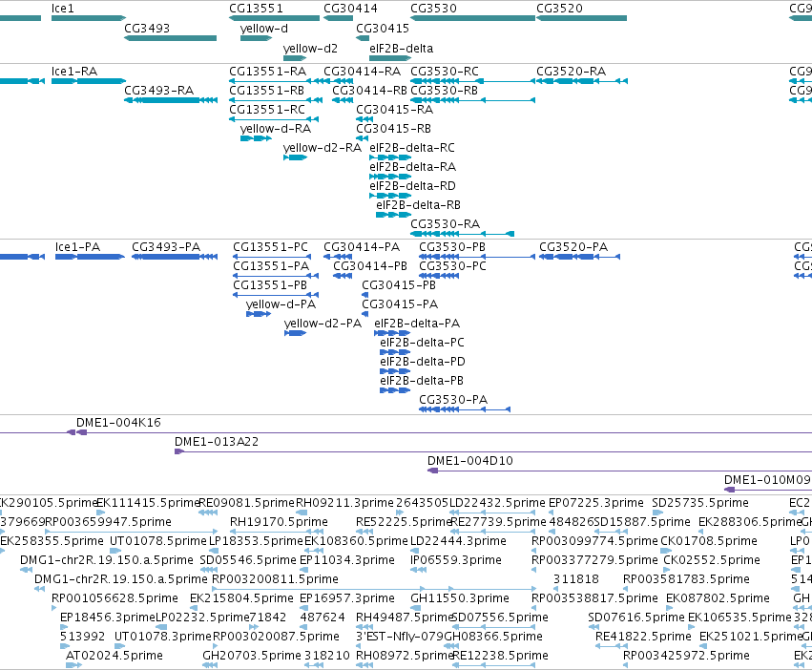The width and height of the screenshot is (812, 670).
Task: Click transcript CG3530-RB
Action: pyautogui.click(x=444, y=91)
